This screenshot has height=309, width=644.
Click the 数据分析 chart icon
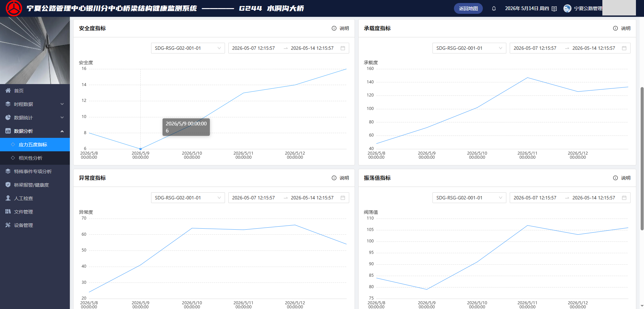pyautogui.click(x=8, y=131)
